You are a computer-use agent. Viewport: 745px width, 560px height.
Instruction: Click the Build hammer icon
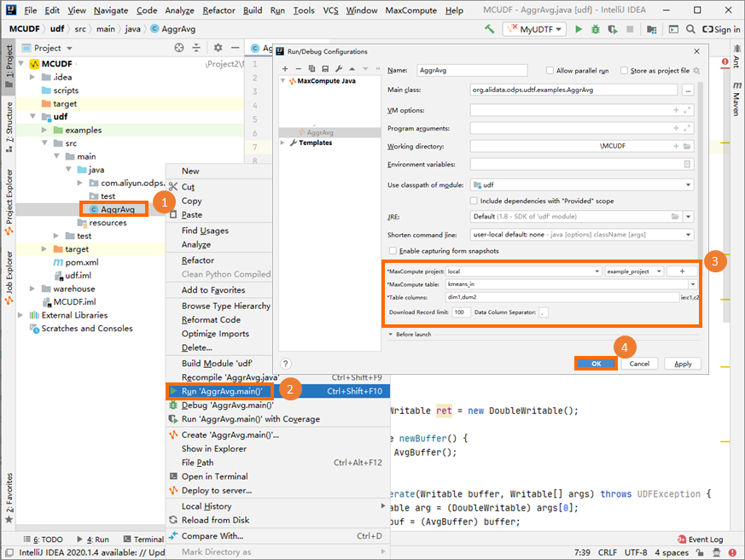click(x=489, y=29)
